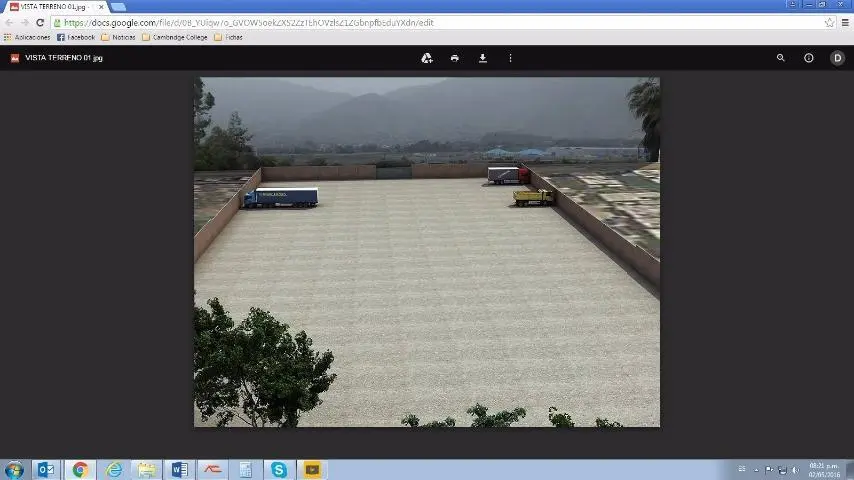The height and width of the screenshot is (480, 854).
Task: Print the image using the printer icon
Action: [455, 58]
